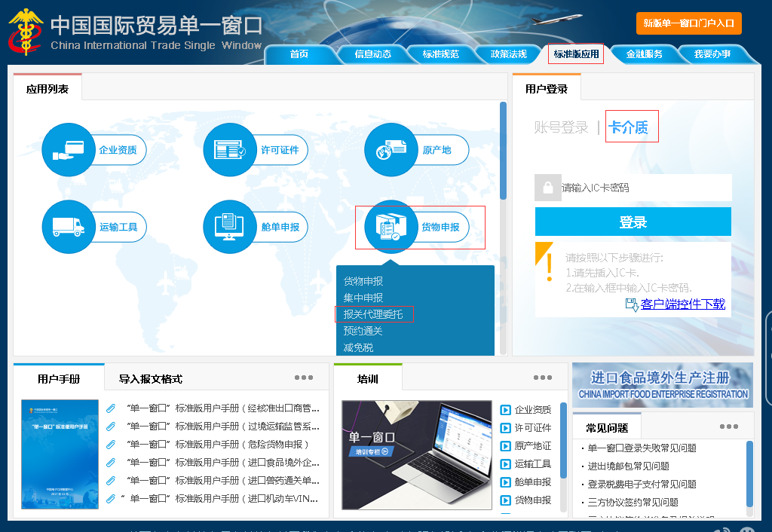Image resolution: width=772 pixels, height=532 pixels.
Task: Select the 标准版应用 navigation tab
Action: click(576, 54)
